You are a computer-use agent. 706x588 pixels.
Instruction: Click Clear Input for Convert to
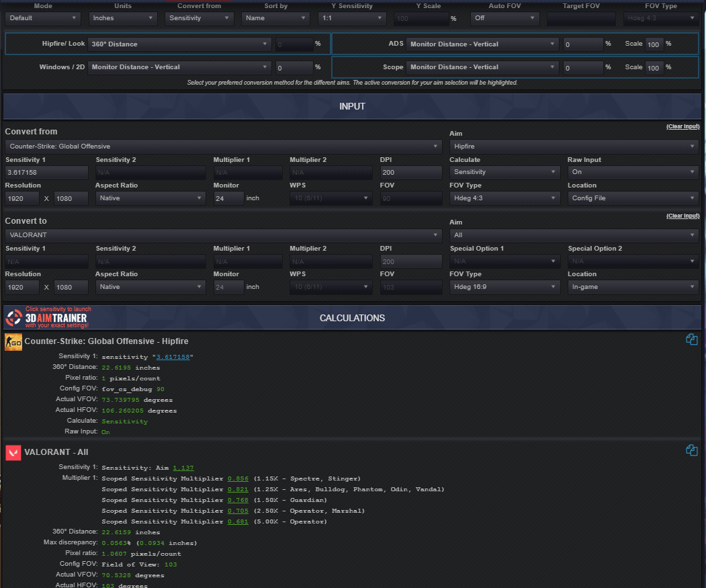682,216
